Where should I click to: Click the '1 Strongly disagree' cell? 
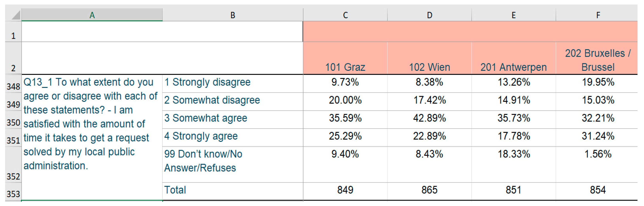(x=233, y=82)
